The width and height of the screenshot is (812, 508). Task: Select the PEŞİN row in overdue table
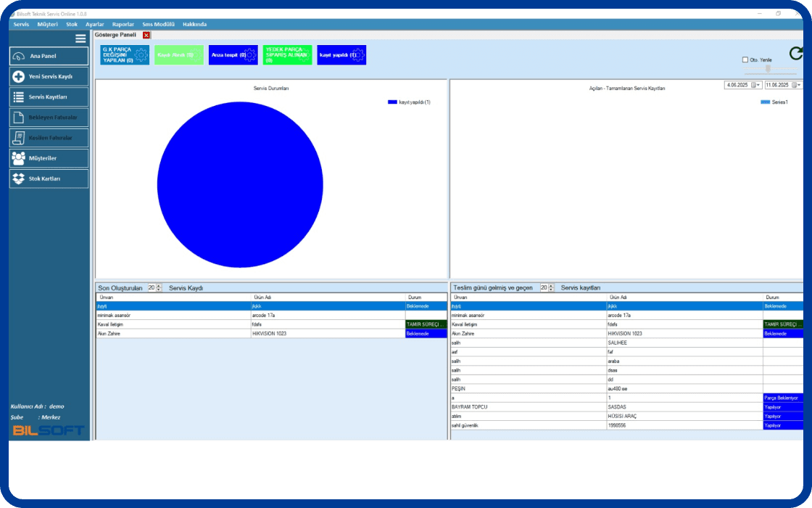[x=626, y=389]
